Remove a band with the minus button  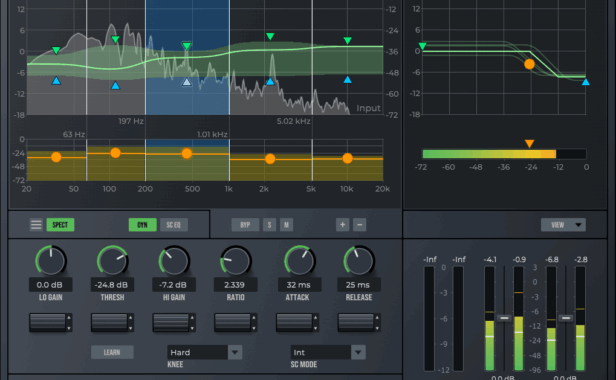[x=359, y=225]
